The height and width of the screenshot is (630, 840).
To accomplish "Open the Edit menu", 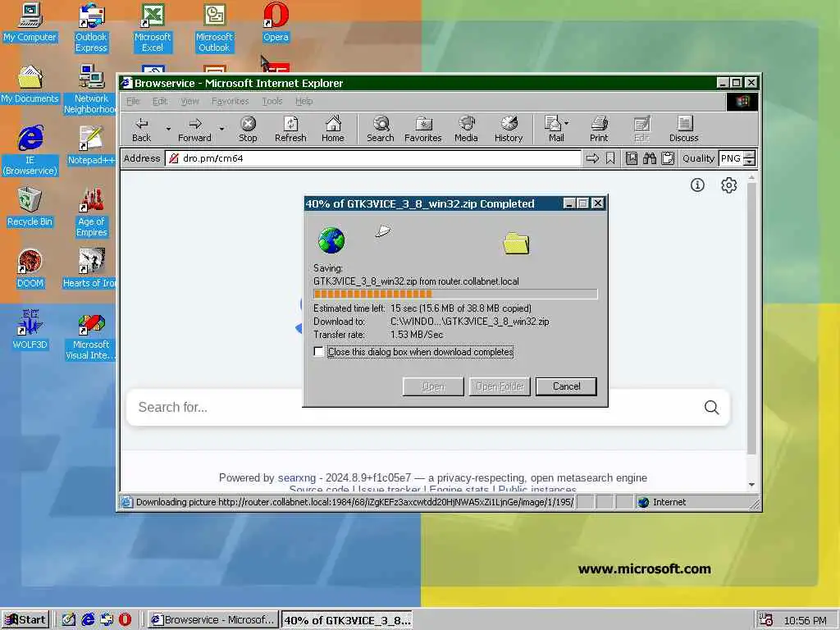I will [x=160, y=101].
